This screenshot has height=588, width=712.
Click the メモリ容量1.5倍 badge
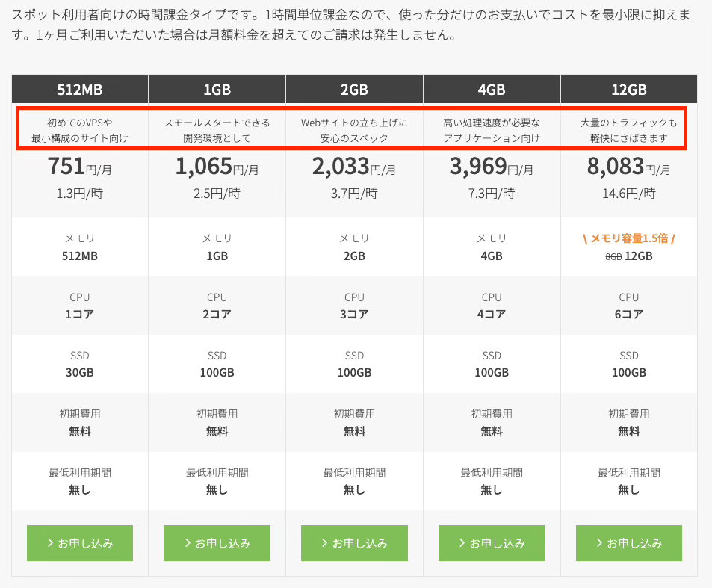pyautogui.click(x=628, y=238)
